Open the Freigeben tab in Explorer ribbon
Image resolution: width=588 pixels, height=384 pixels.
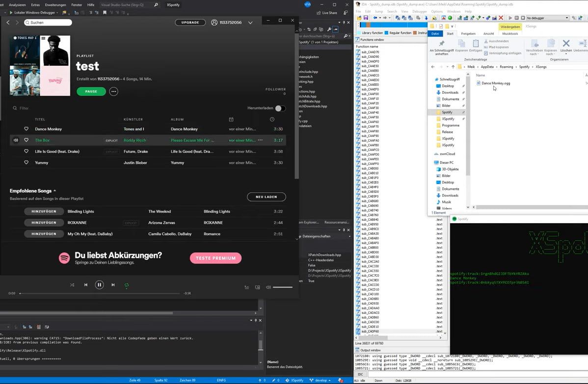click(468, 34)
